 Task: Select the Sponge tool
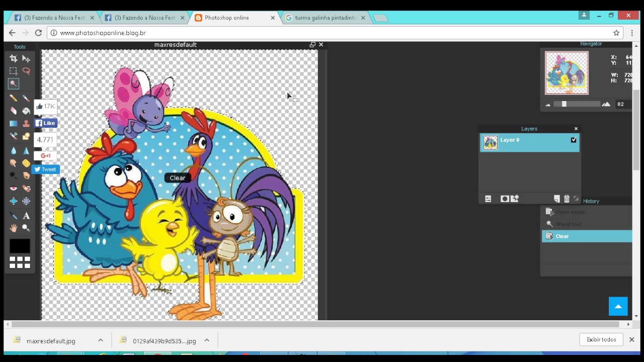coord(26,163)
